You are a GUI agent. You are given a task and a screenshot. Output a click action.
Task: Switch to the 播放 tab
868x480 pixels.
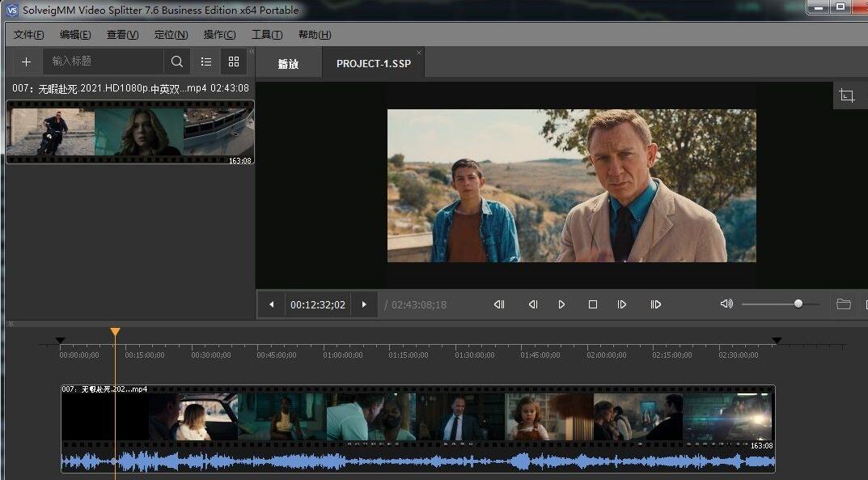(x=288, y=64)
